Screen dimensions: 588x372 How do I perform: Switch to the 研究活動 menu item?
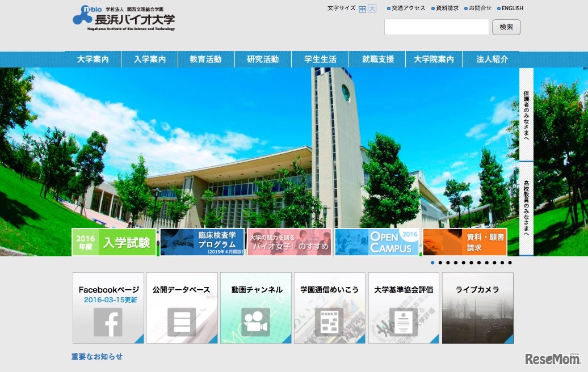263,59
